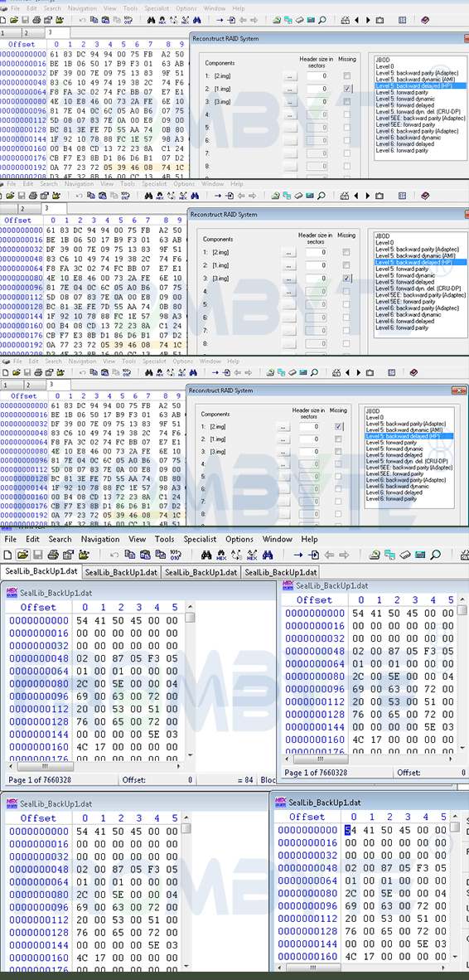
Task: Uncheck the ticked Missing box for [2.img]
Action: (x=338, y=426)
